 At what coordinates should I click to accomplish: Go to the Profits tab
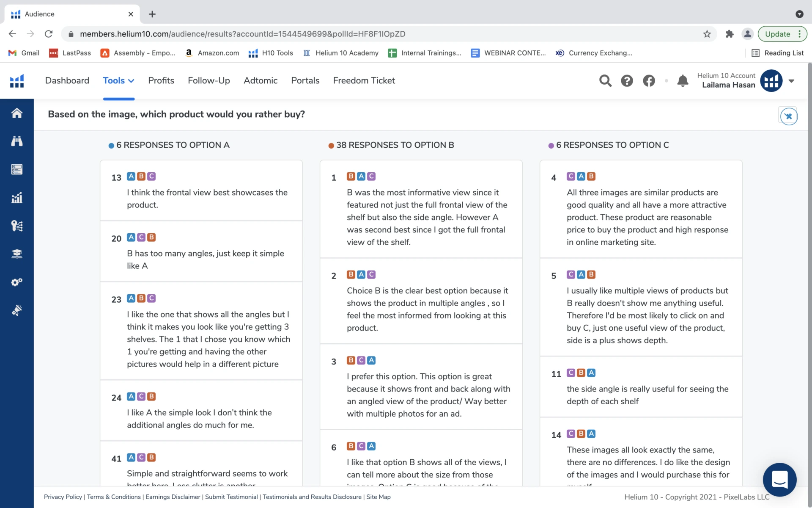[x=161, y=80]
